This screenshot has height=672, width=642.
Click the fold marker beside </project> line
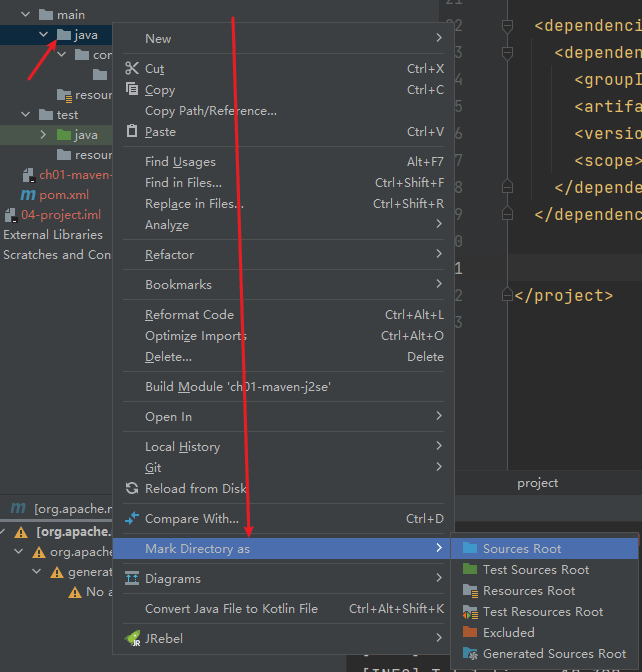click(507, 295)
